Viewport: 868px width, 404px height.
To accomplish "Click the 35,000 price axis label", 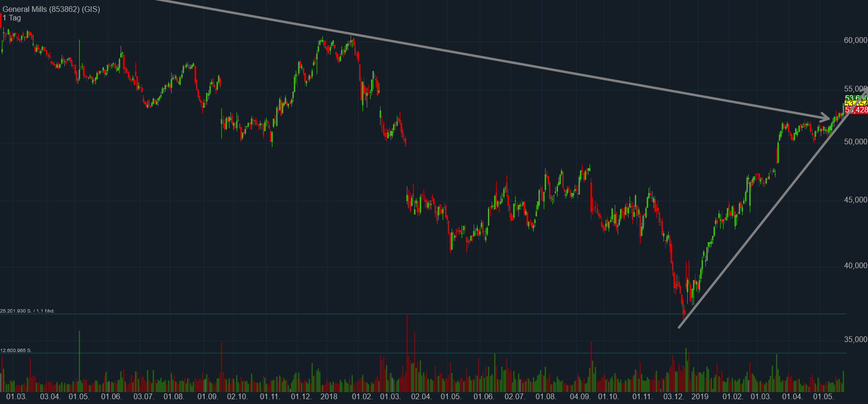I will point(855,340).
